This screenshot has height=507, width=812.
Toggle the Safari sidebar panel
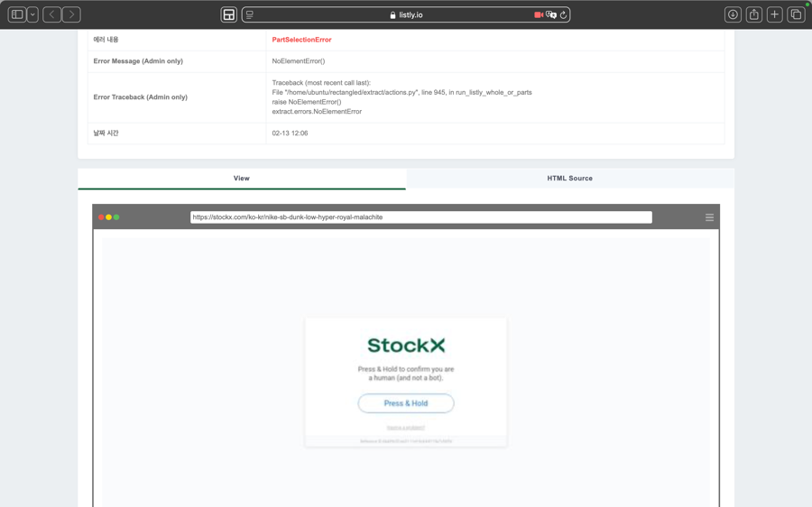[x=17, y=14]
